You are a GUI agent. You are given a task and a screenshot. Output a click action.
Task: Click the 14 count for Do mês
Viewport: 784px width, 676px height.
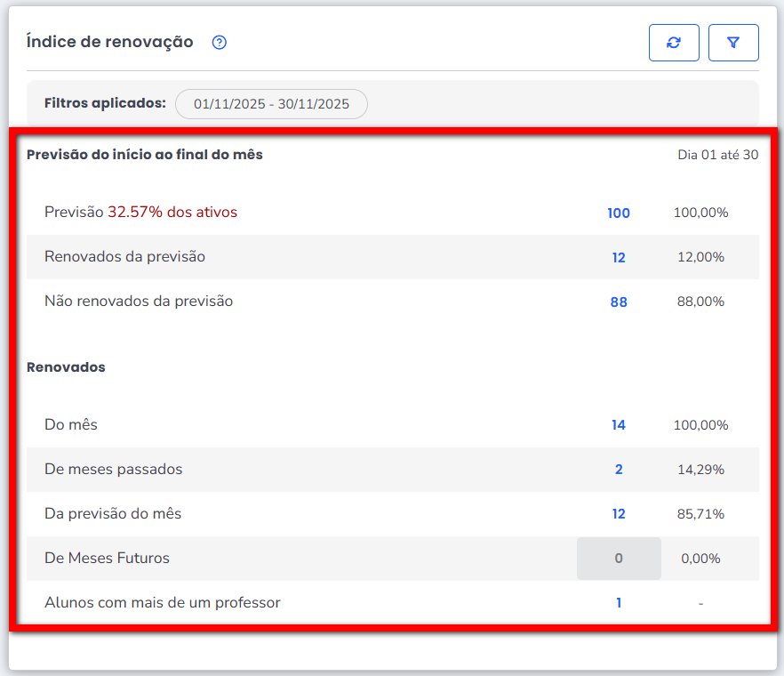click(619, 425)
